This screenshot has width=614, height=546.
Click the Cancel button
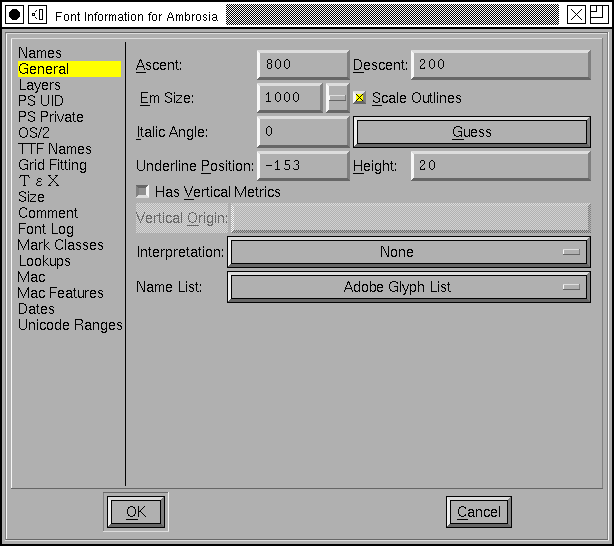(478, 512)
